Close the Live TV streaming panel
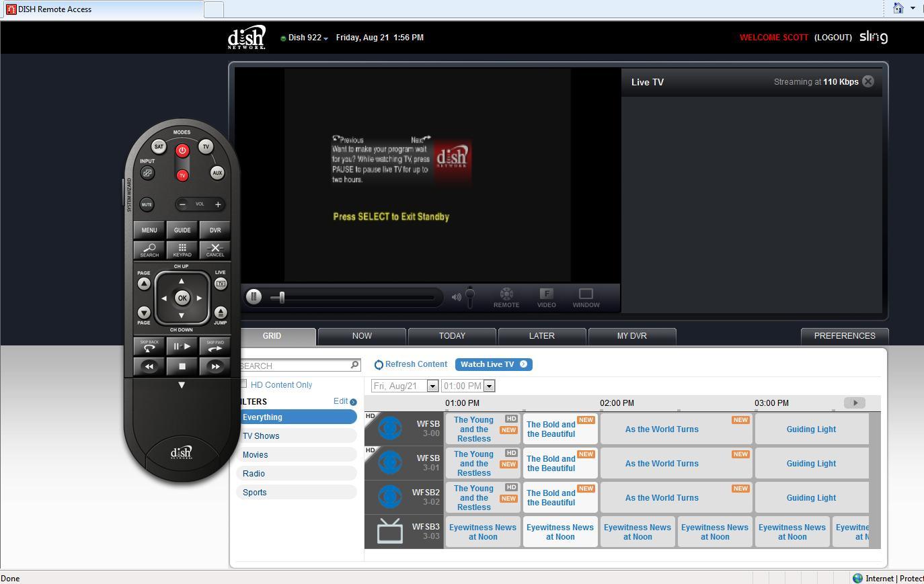924x584 pixels. [868, 81]
